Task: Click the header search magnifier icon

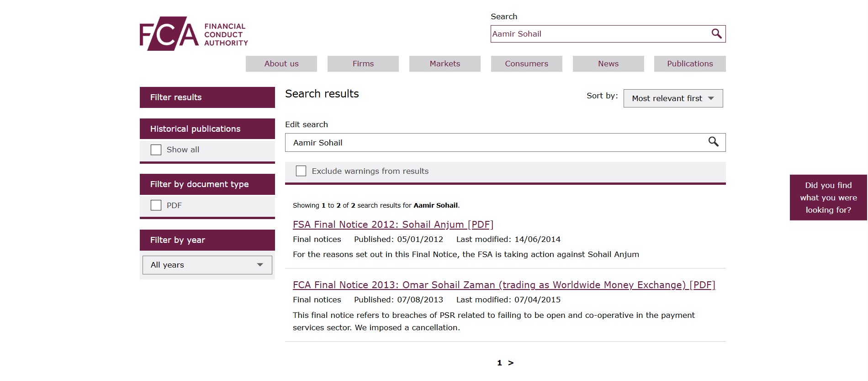Action: tap(716, 34)
